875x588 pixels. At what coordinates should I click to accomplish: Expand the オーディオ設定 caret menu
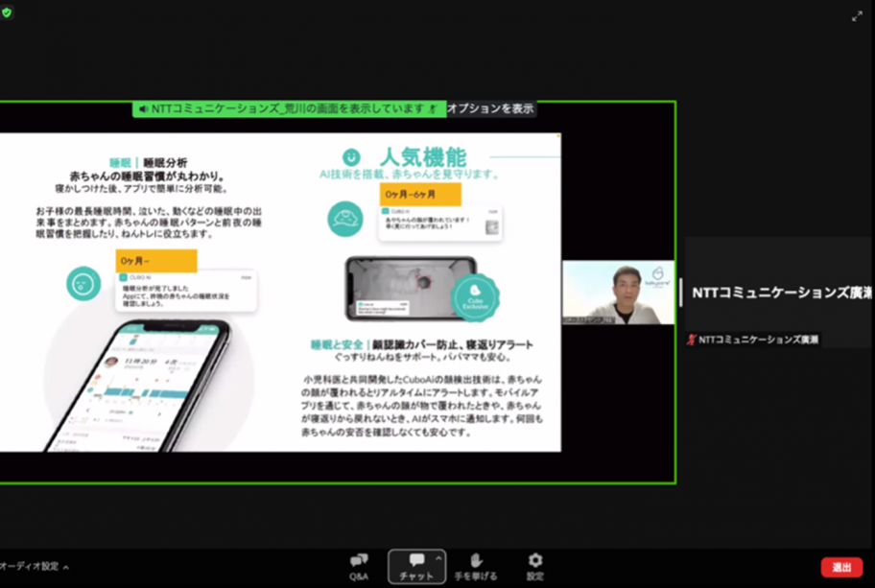click(66, 567)
